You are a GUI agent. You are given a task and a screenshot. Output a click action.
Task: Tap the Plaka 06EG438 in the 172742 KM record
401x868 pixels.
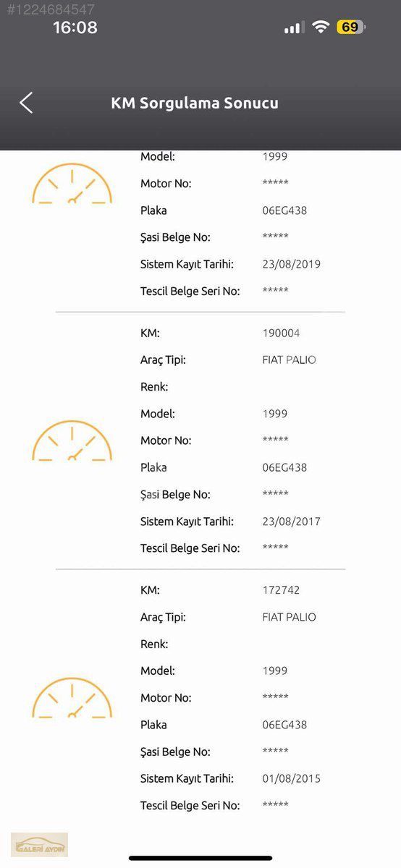pyautogui.click(x=284, y=725)
